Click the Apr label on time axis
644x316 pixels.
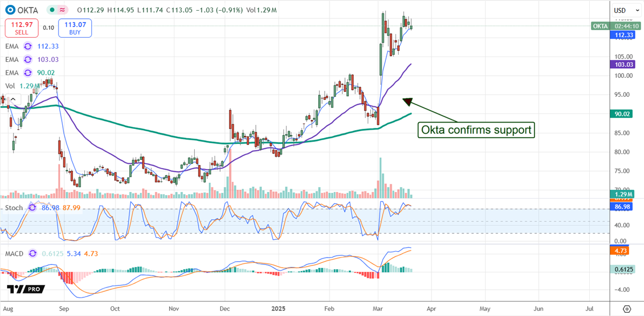(x=433, y=309)
